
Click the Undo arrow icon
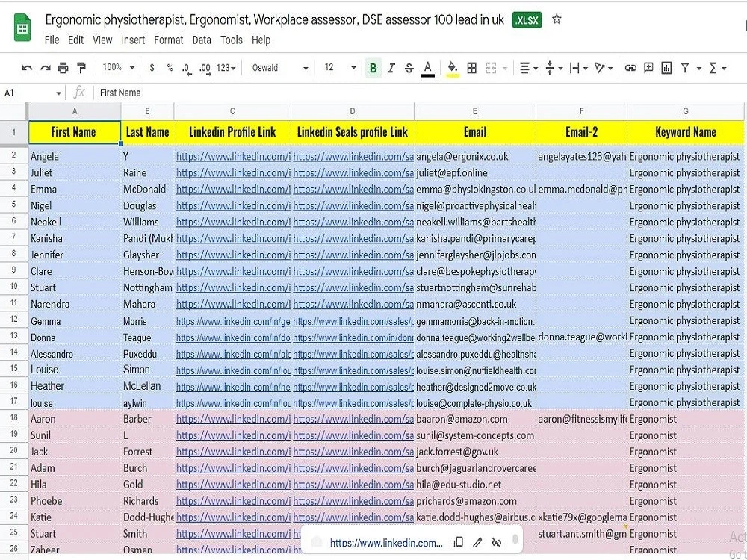[x=27, y=68]
